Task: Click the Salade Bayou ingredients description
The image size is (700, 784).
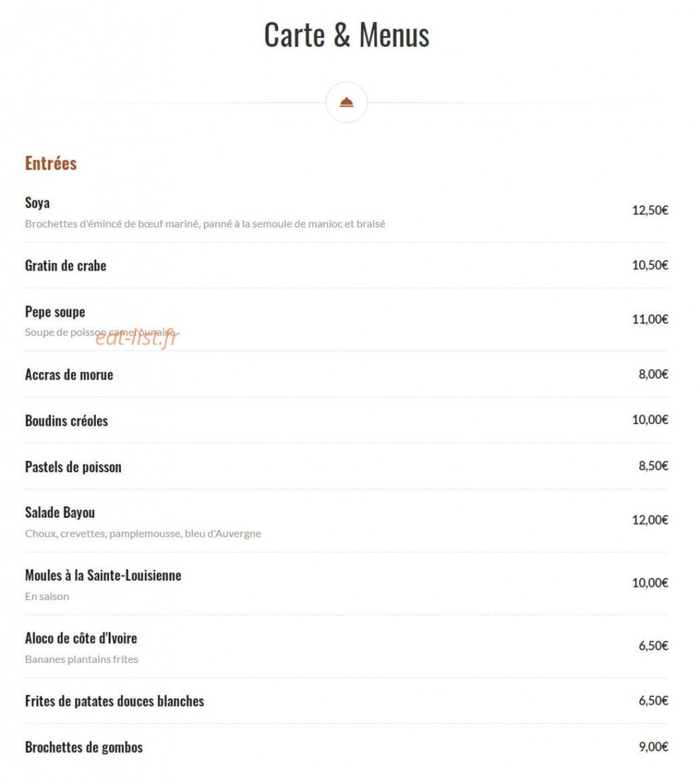Action: [x=143, y=533]
